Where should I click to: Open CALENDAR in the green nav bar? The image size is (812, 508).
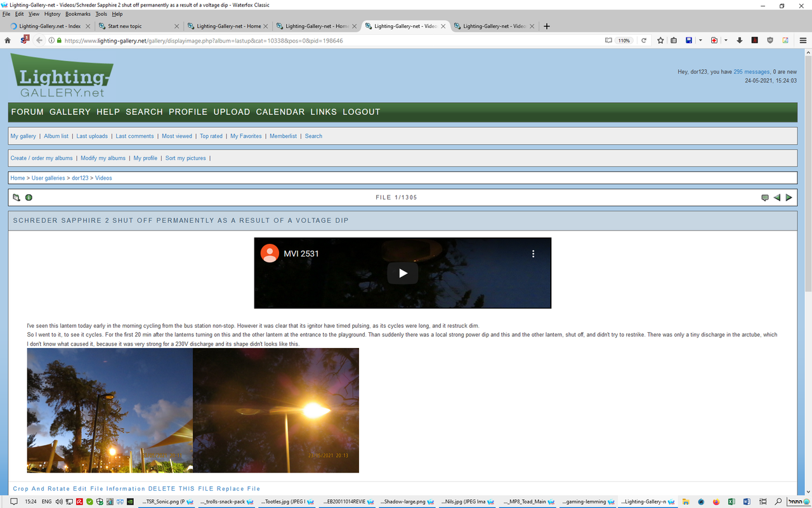coord(280,112)
